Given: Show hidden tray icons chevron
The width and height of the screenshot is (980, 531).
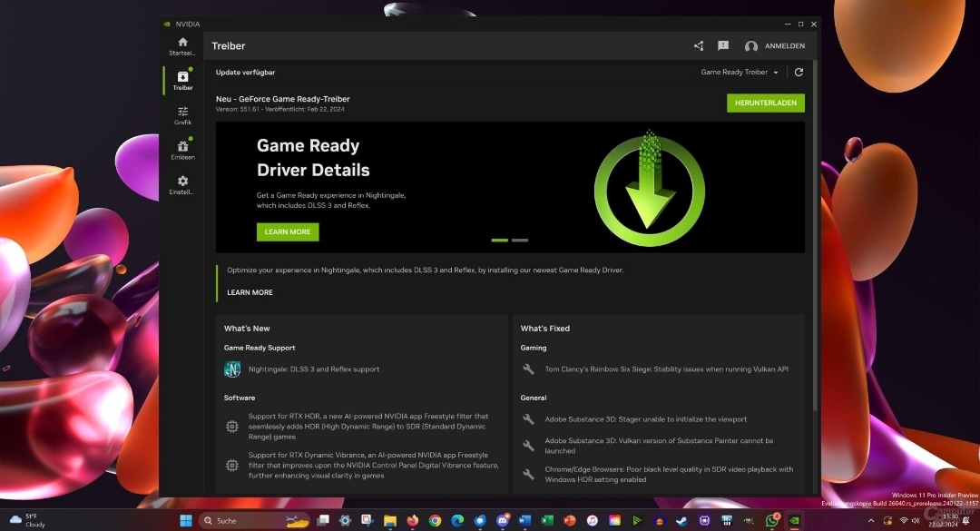Looking at the screenshot, I should pos(870,520).
